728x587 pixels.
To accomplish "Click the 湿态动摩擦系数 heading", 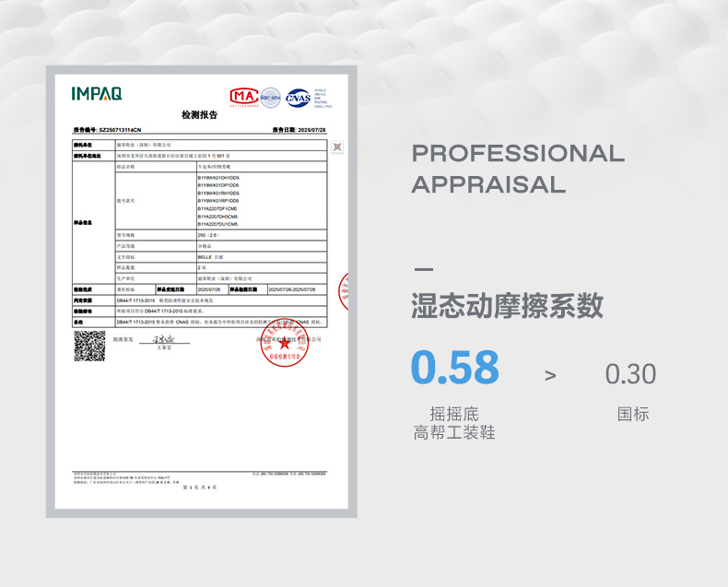I will [x=506, y=305].
